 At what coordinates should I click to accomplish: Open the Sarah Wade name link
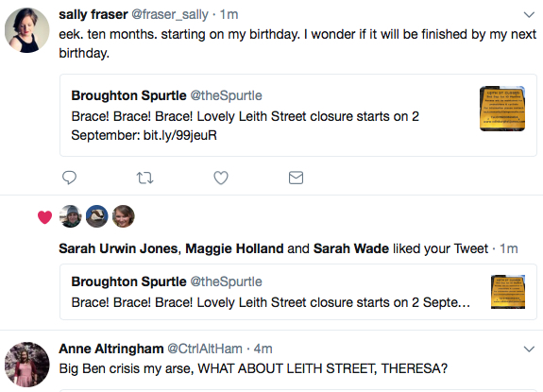tap(351, 248)
